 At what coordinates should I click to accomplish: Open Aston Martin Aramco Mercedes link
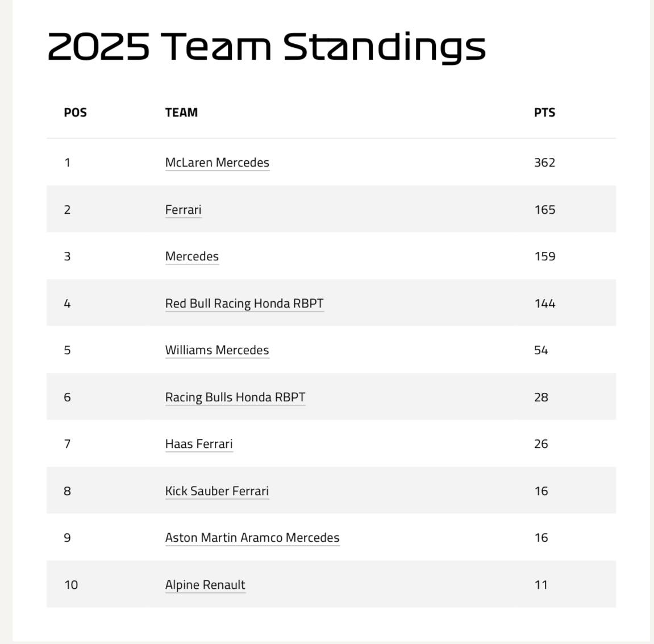point(252,538)
